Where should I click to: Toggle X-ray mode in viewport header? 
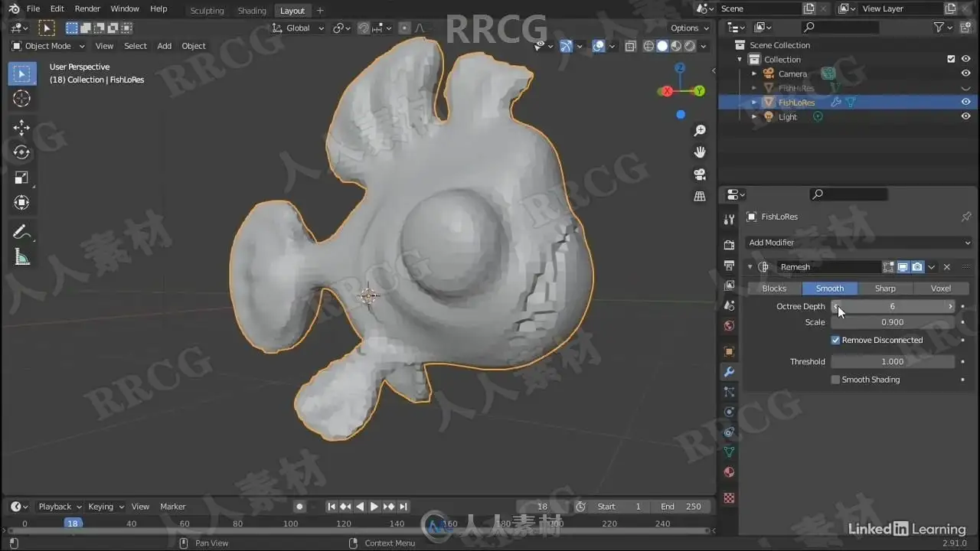coord(630,47)
